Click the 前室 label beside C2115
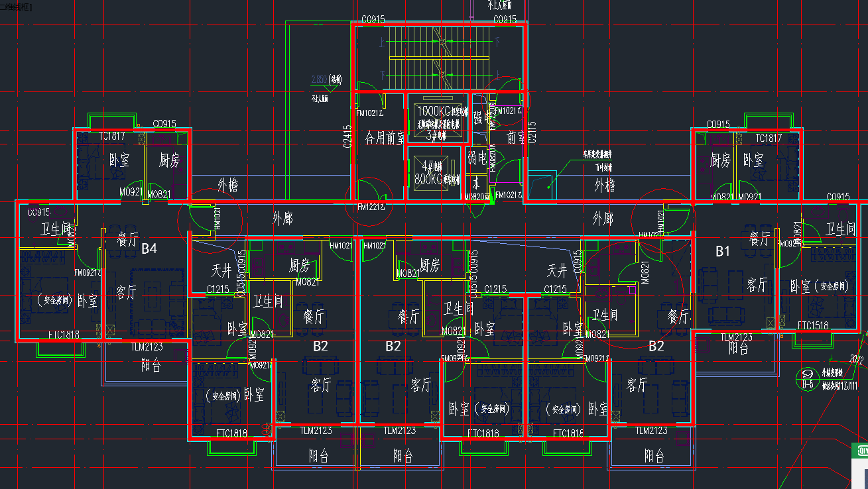This screenshot has width=868, height=489. tap(515, 138)
